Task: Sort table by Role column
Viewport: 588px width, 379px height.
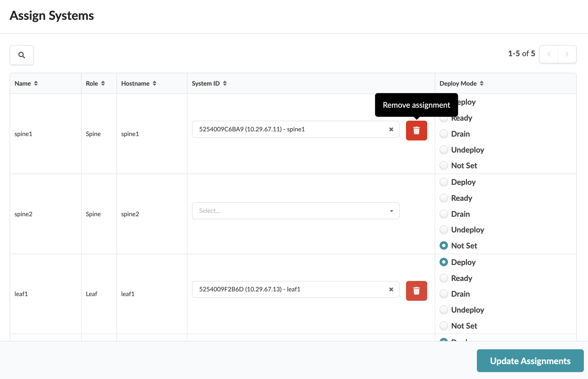Action: pyautogui.click(x=103, y=83)
